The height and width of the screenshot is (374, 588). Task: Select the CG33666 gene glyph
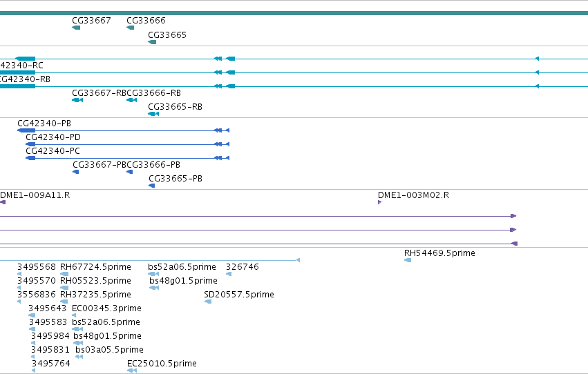131,28
